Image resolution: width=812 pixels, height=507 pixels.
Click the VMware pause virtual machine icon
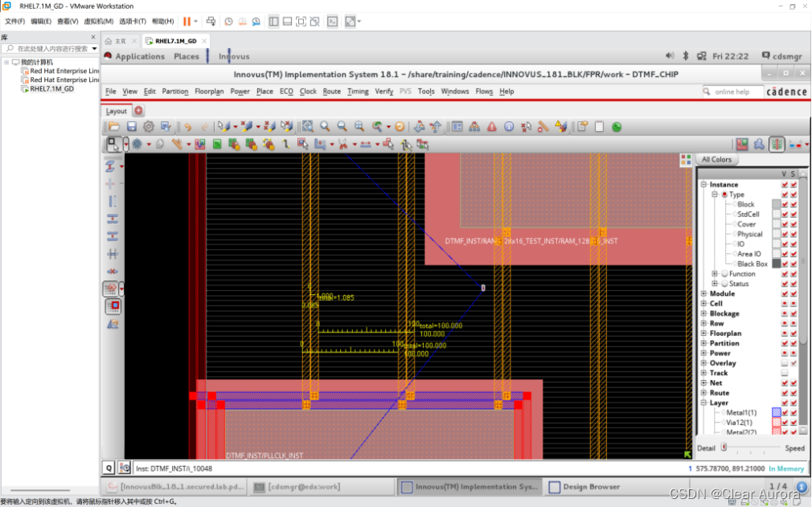click(187, 21)
